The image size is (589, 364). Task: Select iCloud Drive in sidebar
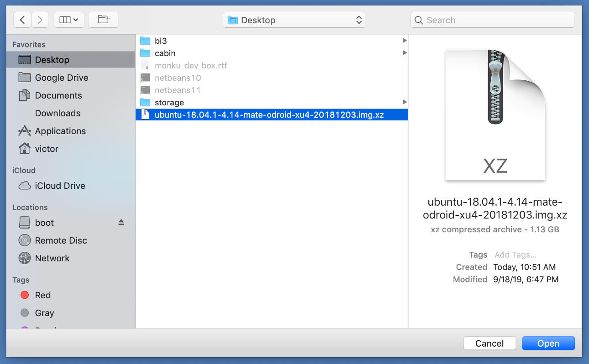point(60,186)
